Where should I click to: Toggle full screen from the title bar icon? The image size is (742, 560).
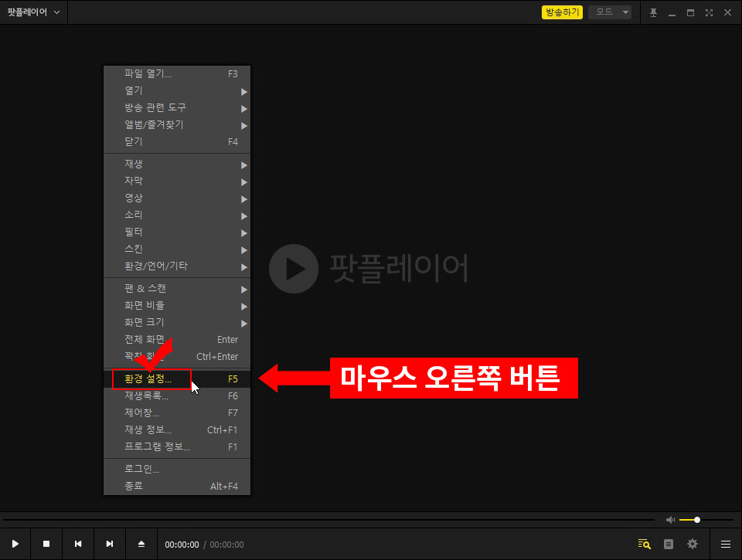[709, 13]
